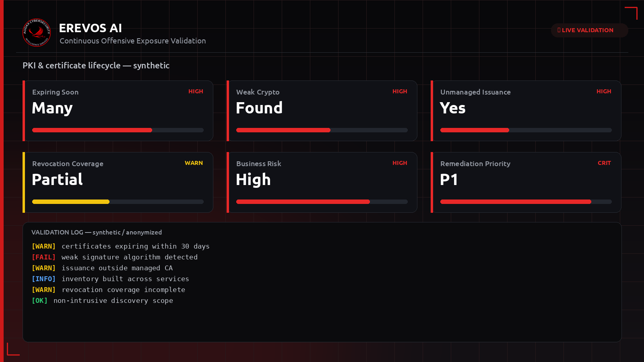Click the HIGH badge on Unmanaged Issuance
This screenshot has width=644, height=362.
[604, 91]
